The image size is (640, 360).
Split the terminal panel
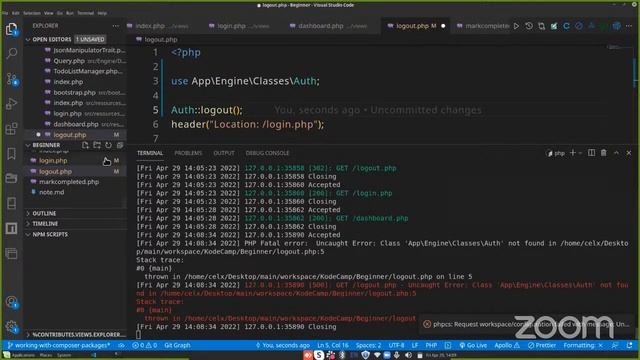click(591, 153)
